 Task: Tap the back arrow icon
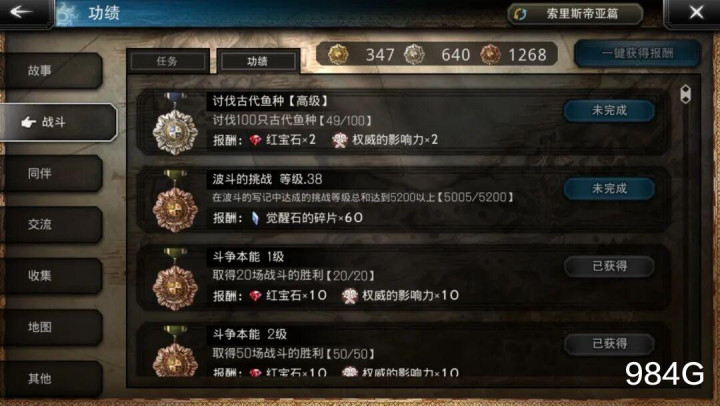(21, 12)
